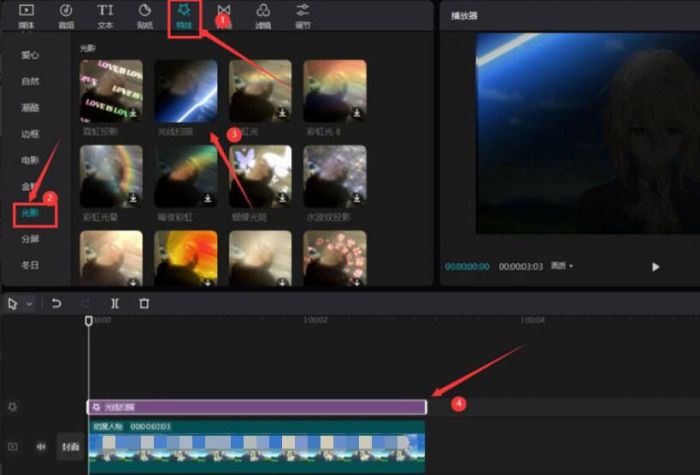Open the 贴纸 (Sticker) tab icon
Screen dimensions: 700x475
pyautogui.click(x=144, y=13)
